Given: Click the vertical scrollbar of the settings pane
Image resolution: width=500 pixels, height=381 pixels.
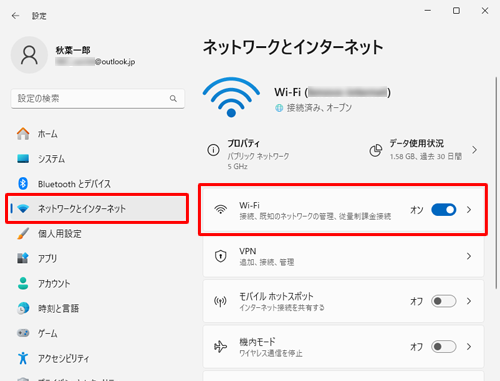Looking at the screenshot, I should tap(496, 182).
